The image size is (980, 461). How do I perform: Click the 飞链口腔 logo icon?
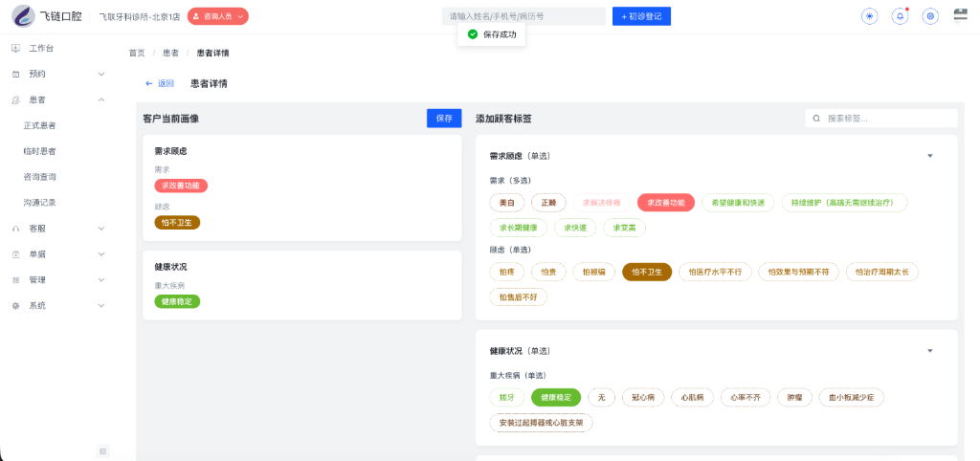point(24,16)
